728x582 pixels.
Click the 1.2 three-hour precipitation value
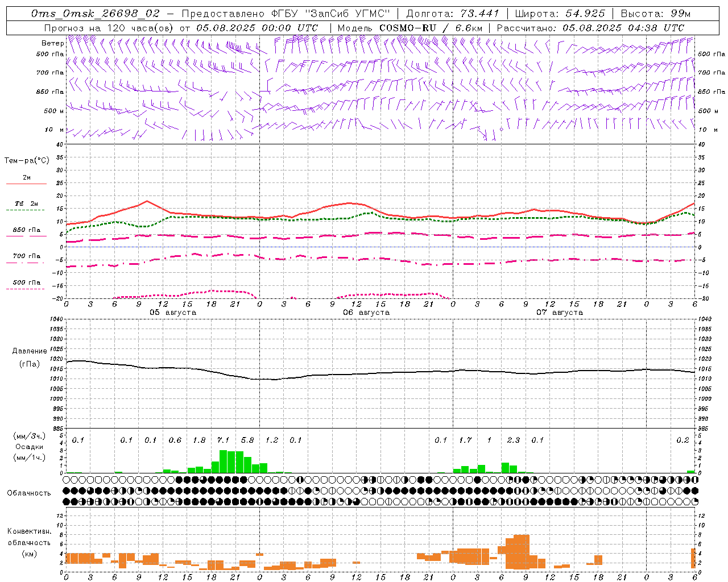[272, 440]
